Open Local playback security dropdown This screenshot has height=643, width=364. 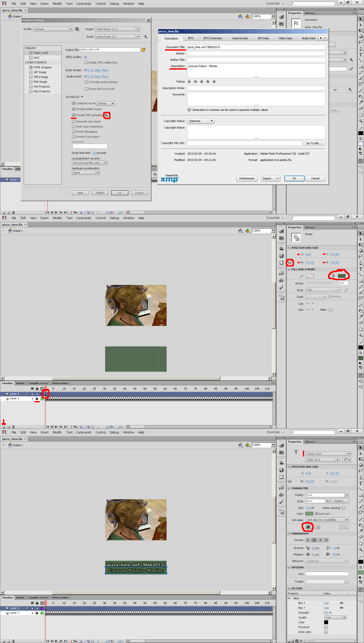(x=90, y=163)
